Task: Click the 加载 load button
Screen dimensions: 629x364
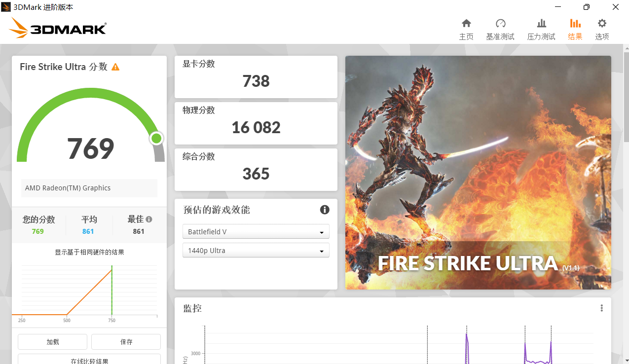Action: coord(52,342)
